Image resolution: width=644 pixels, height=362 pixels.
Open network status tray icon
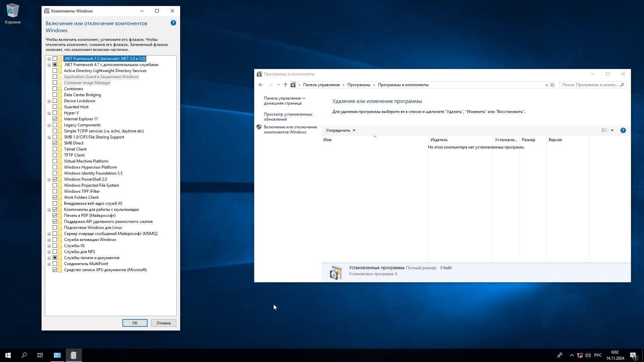coord(580,355)
